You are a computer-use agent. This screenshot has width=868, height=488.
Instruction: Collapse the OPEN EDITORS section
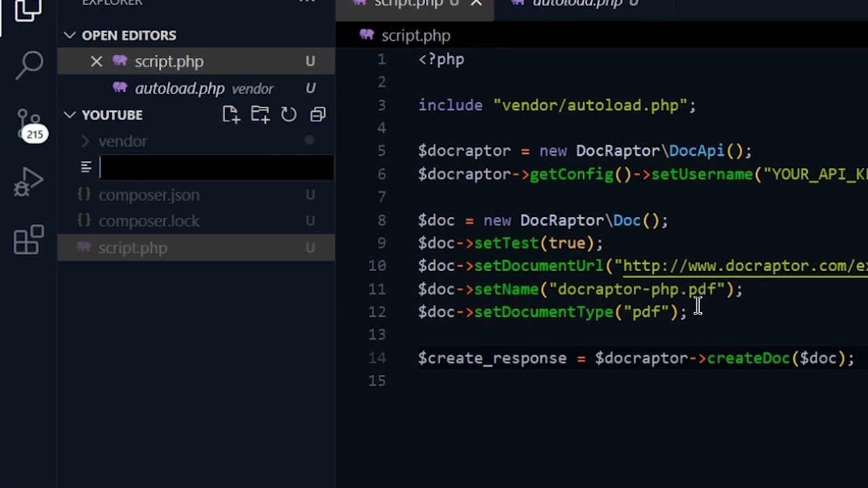coord(71,35)
